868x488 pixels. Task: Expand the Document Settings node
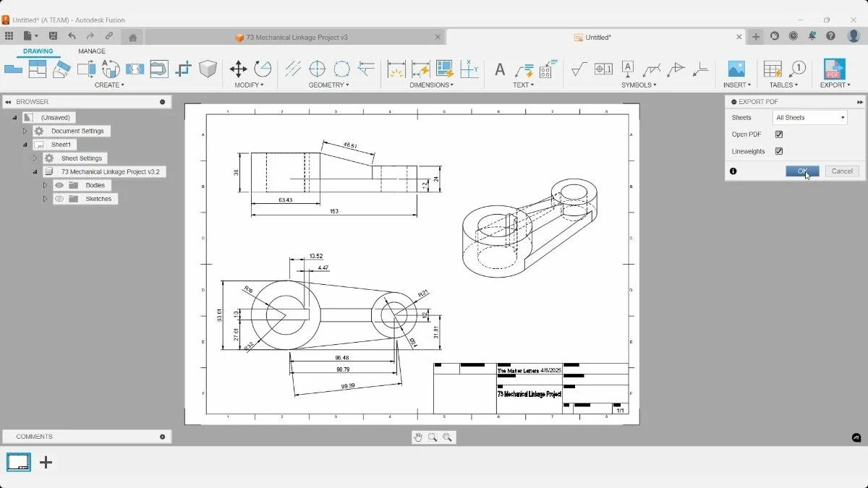[25, 132]
